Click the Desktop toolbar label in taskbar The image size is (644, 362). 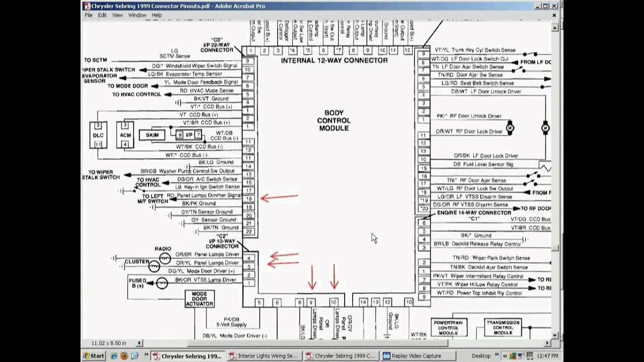481,356
